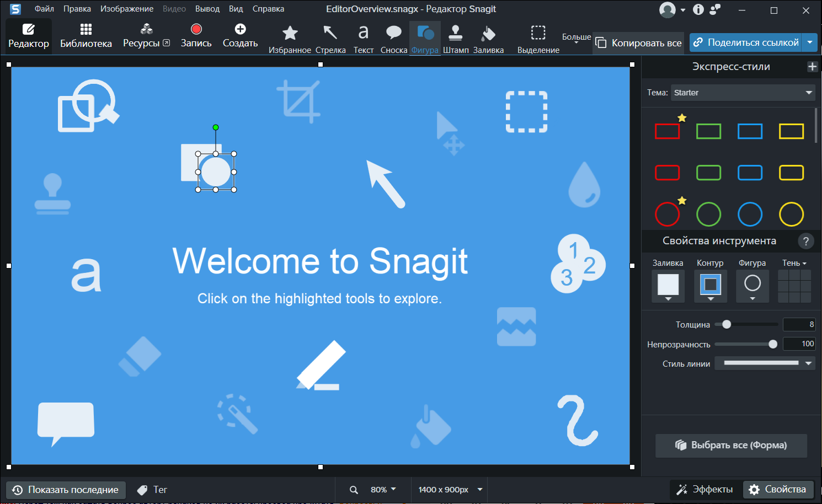Click the Непрозрачность value field showing 100
This screenshot has height=504, width=822.
(x=799, y=344)
